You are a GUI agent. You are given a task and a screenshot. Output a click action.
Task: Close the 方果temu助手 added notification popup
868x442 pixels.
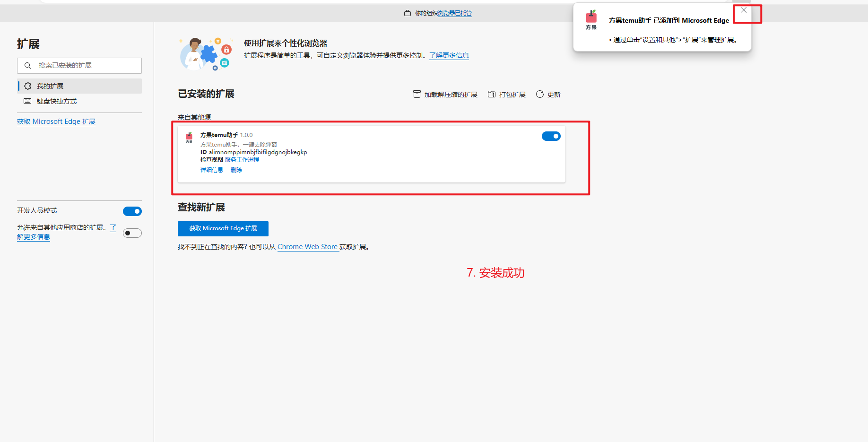click(x=744, y=10)
